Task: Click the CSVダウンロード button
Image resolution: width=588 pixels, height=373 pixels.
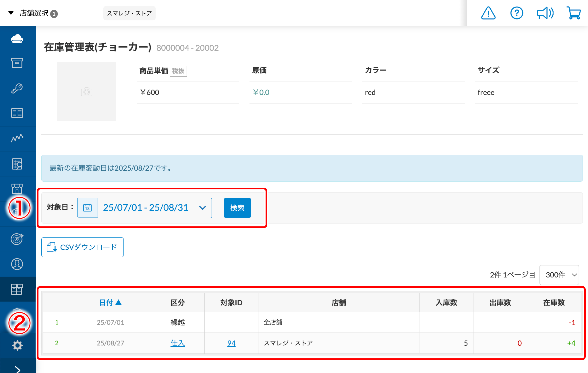Action: coord(82,247)
